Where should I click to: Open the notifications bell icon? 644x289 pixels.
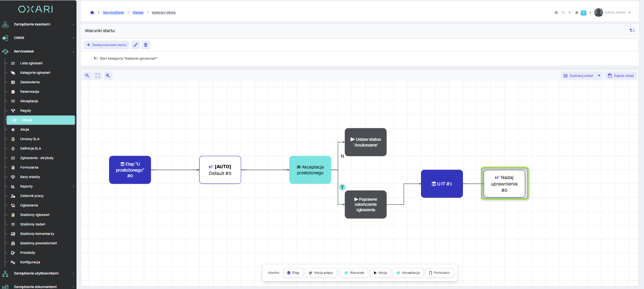point(577,13)
